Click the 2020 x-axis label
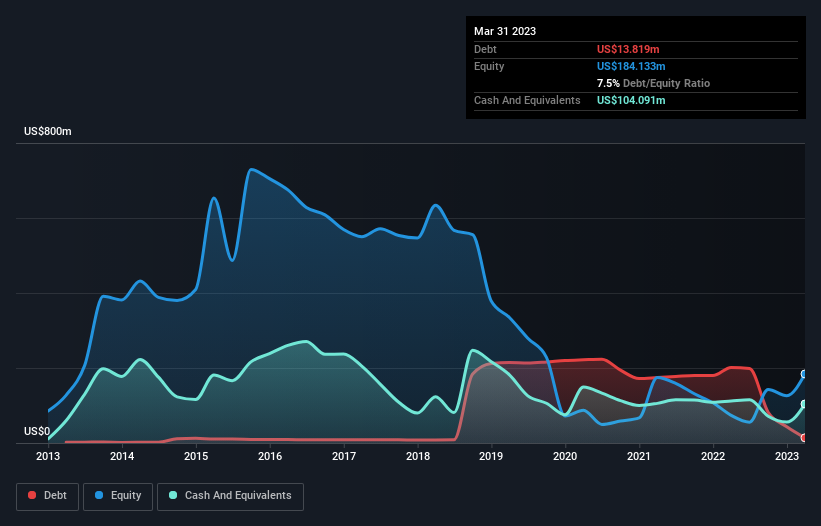Viewport: 821px width, 526px height. (565, 456)
